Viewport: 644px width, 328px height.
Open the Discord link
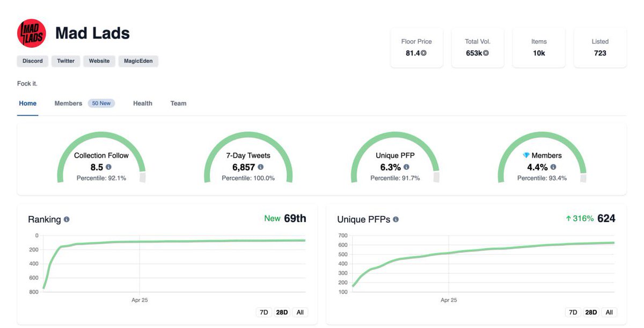[33, 61]
